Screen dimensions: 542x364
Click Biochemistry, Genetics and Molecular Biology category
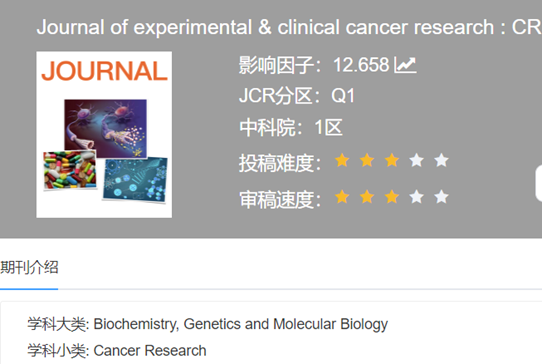tap(241, 324)
